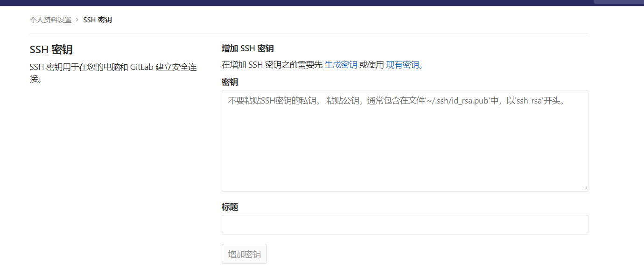This screenshot has width=644, height=276.
Task: Click the 标题 field label
Action: coord(230,207)
